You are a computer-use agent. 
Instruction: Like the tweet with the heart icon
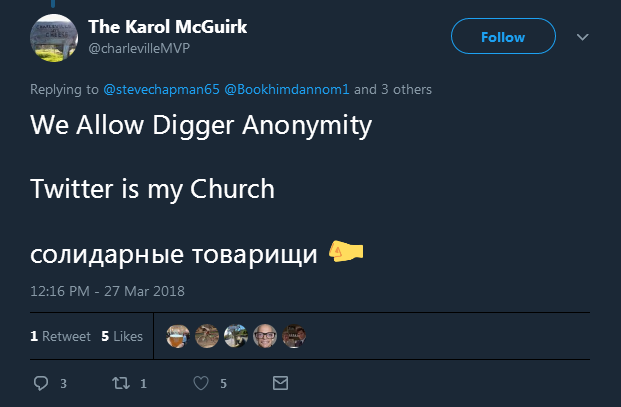point(200,383)
